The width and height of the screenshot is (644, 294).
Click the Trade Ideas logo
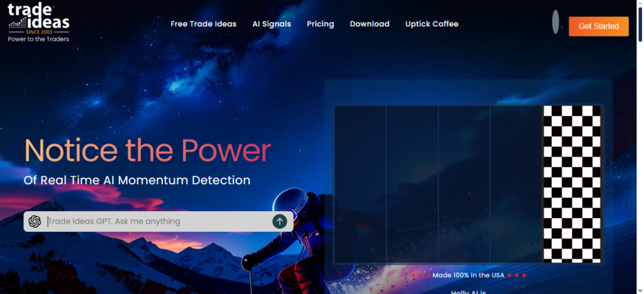click(38, 19)
